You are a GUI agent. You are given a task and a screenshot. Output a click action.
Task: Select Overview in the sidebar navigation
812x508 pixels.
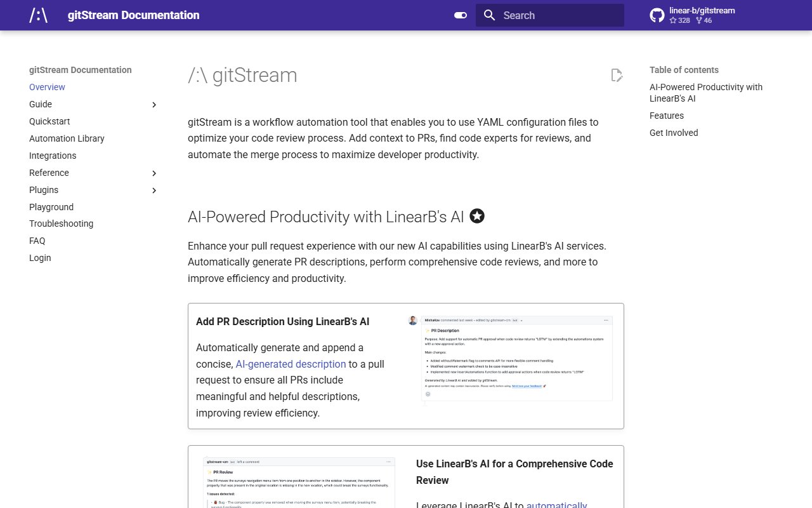48,87
